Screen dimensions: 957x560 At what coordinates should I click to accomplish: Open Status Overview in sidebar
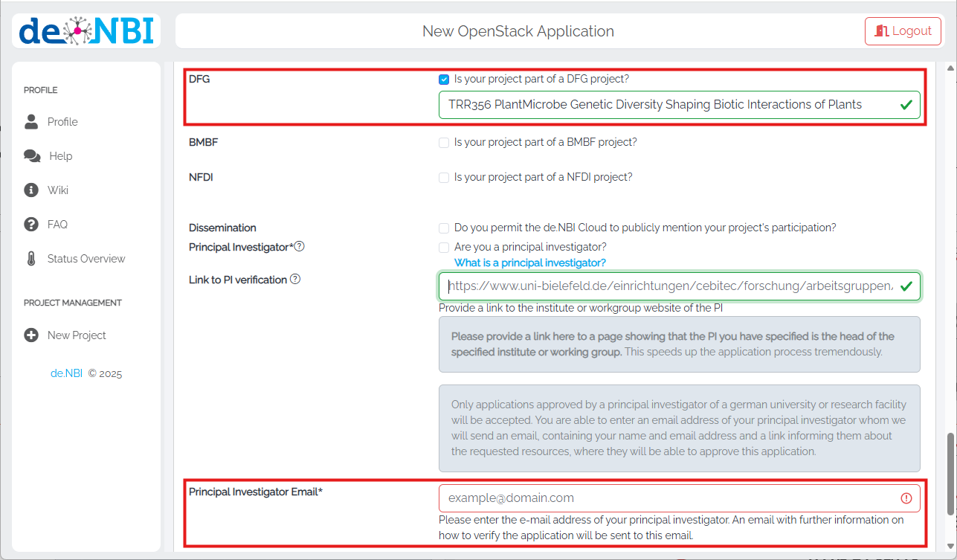(x=86, y=259)
